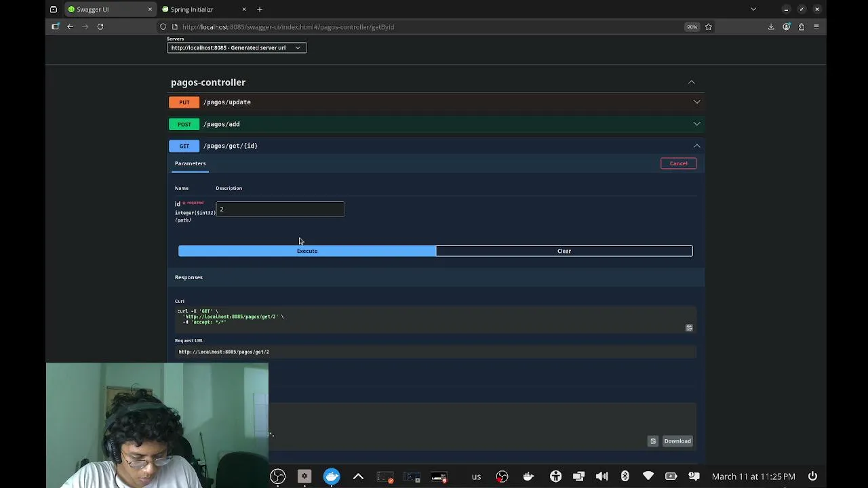Collapse the pagos-controller section

tap(692, 82)
